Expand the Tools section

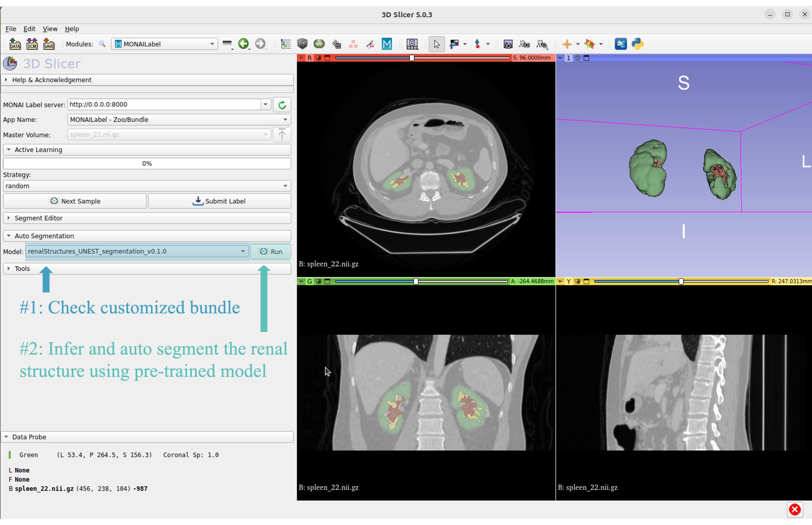[147, 269]
